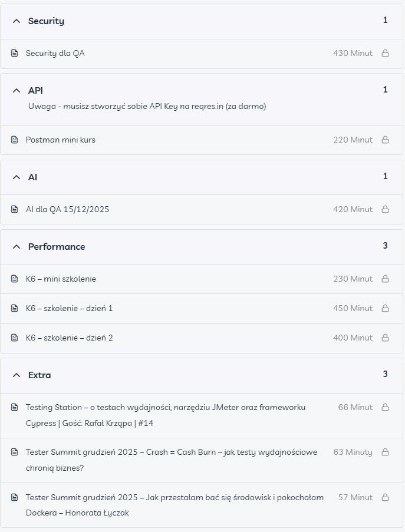
Task: Click lock icon on K6 szkolenie dzień 1
Action: tap(385, 308)
